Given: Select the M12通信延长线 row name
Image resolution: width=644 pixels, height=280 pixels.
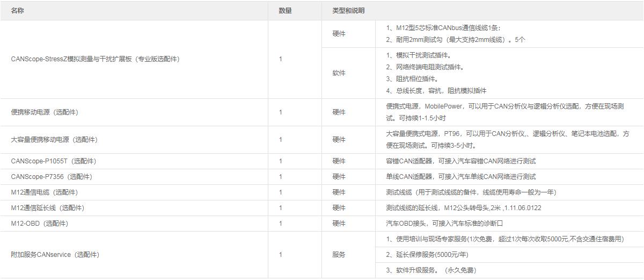Looking at the screenshot, I should point(47,208).
